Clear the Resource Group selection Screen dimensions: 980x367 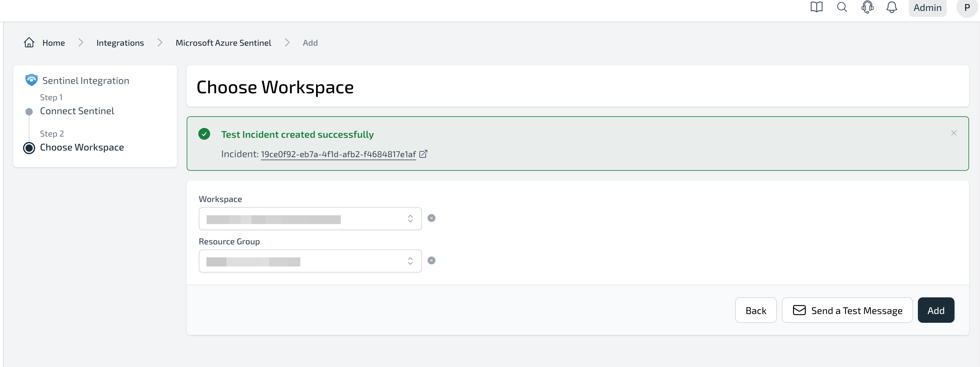click(431, 260)
